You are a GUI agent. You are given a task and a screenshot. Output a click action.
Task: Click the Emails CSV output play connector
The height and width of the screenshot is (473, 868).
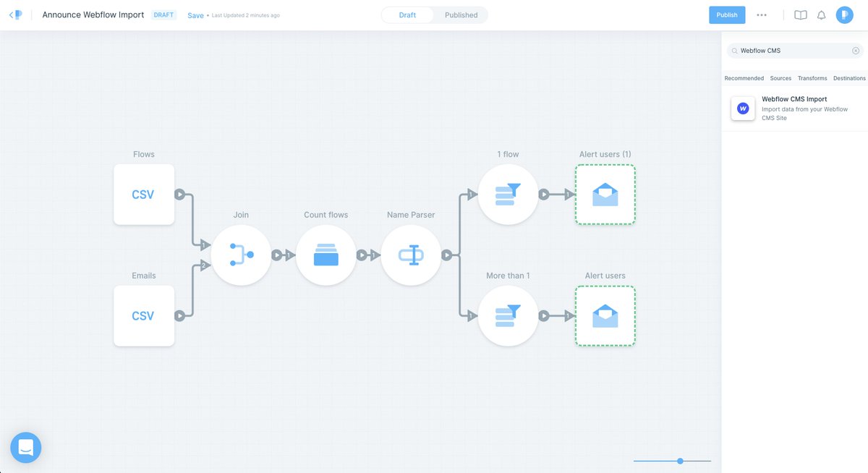tap(179, 315)
